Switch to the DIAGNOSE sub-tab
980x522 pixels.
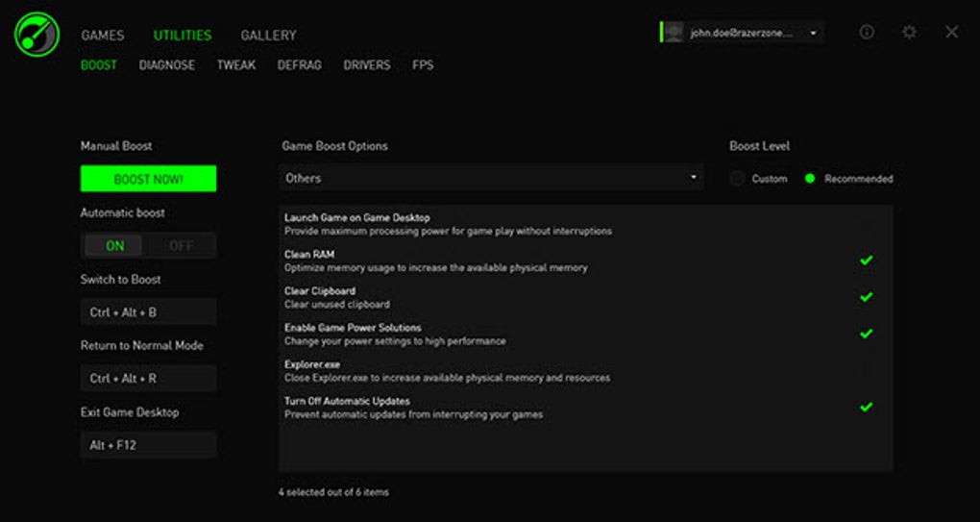167,65
